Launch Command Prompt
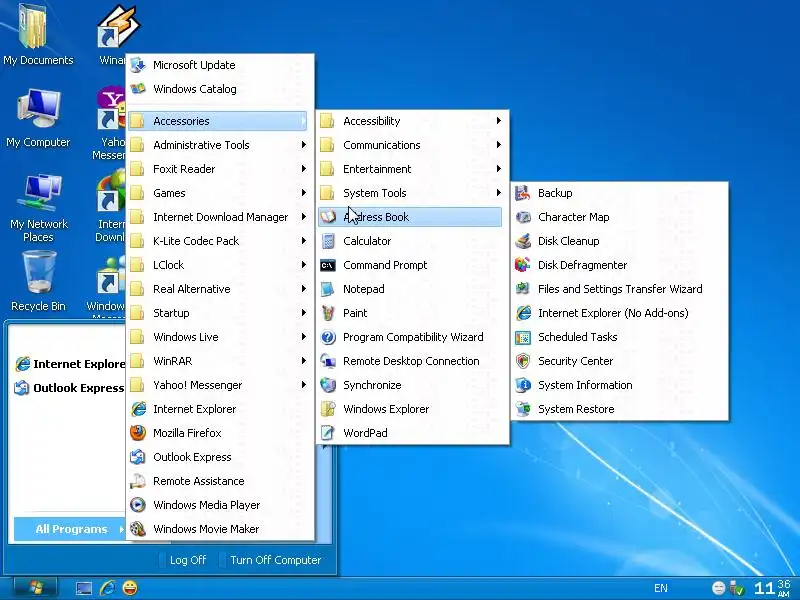 pos(411,265)
